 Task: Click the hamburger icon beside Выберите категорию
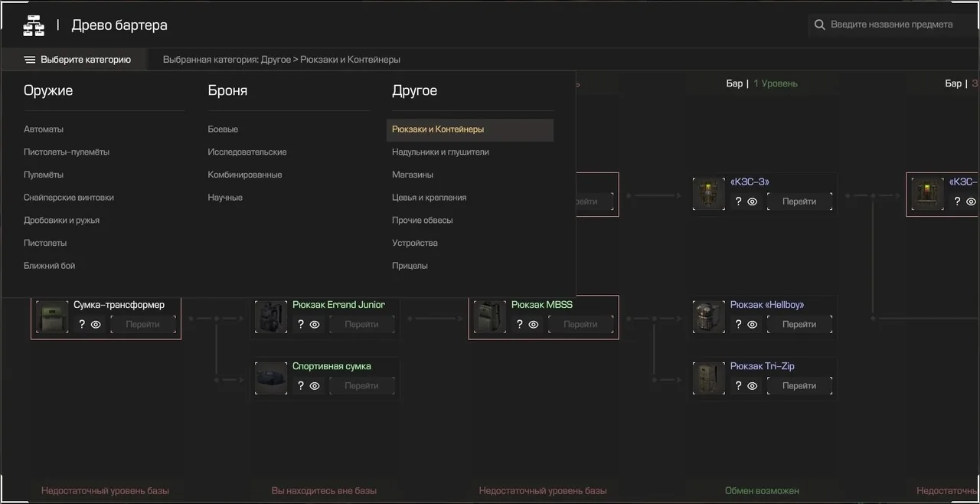click(x=30, y=60)
